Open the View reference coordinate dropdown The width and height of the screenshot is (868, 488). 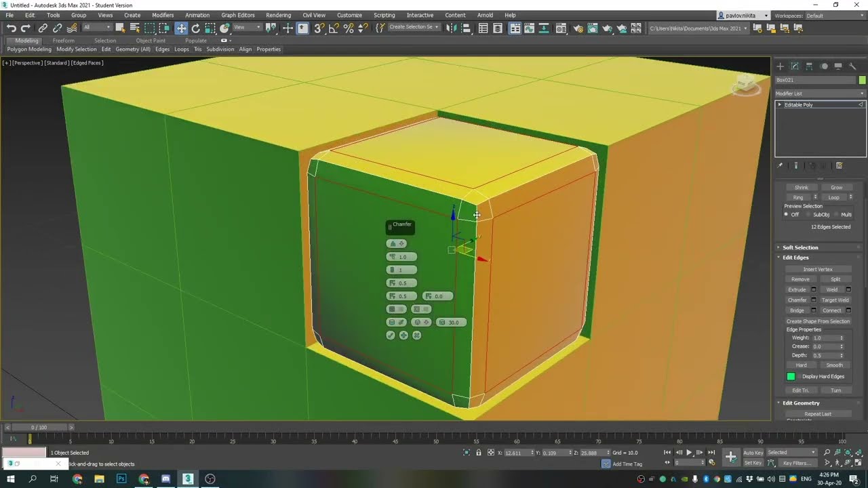[248, 28]
